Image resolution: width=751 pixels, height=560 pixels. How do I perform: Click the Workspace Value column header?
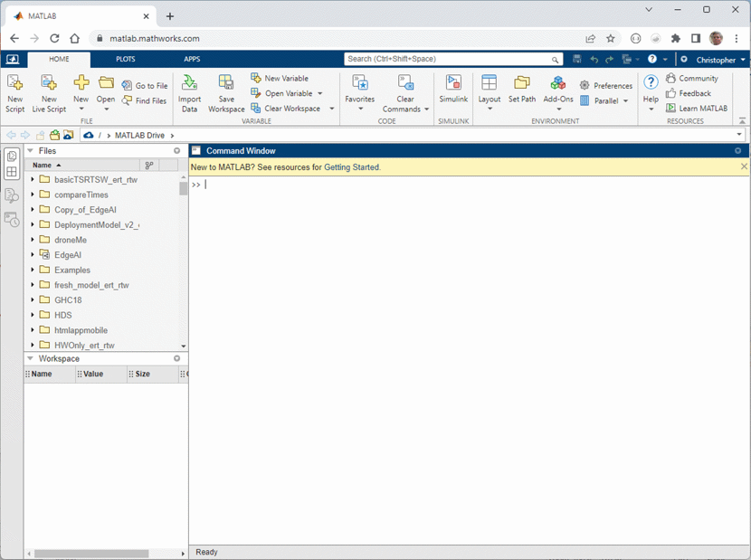coord(100,374)
